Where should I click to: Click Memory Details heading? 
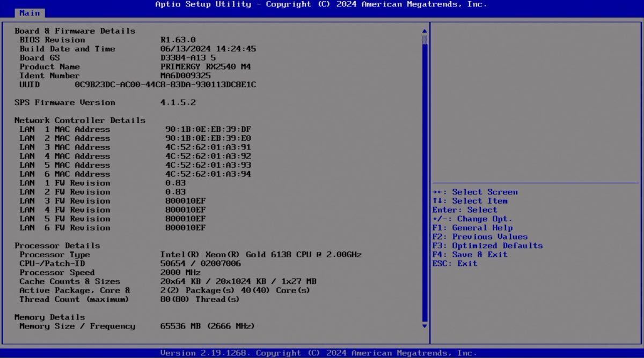(50, 317)
